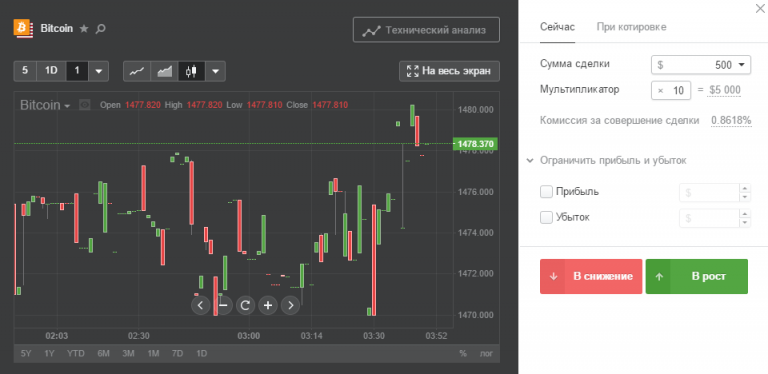Image resolution: width=768 pixels, height=374 pixels.
Task: Place В снижение sell trade
Action: pyautogui.click(x=591, y=277)
